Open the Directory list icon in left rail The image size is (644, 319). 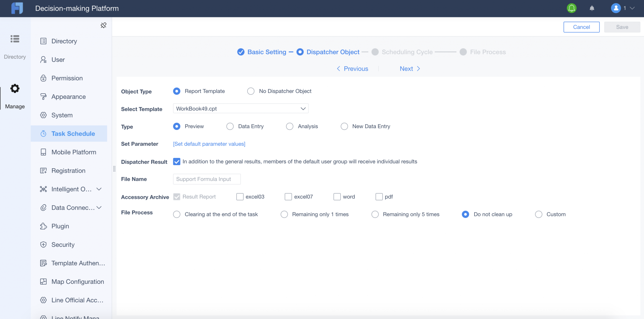coord(15,39)
